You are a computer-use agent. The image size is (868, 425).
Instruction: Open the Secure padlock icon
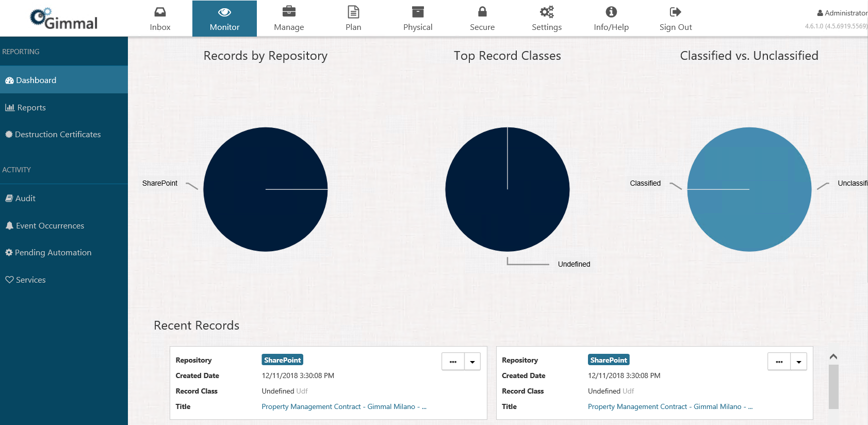(482, 12)
